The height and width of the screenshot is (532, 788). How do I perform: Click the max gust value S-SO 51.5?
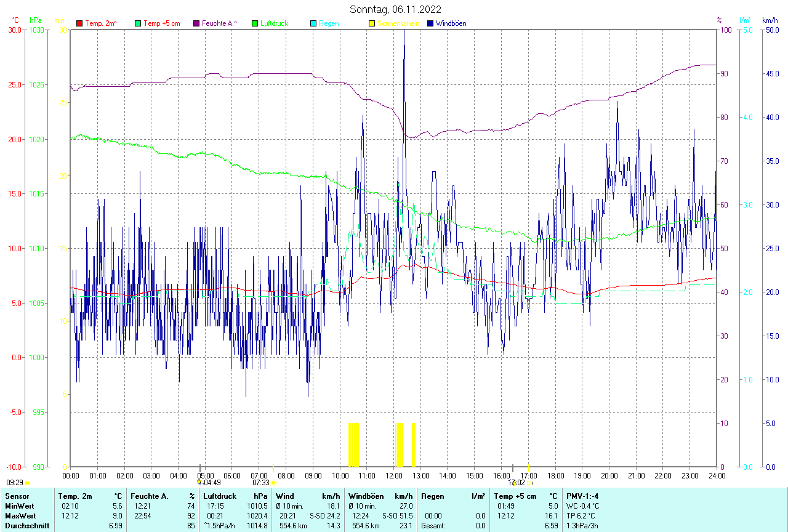(x=398, y=515)
